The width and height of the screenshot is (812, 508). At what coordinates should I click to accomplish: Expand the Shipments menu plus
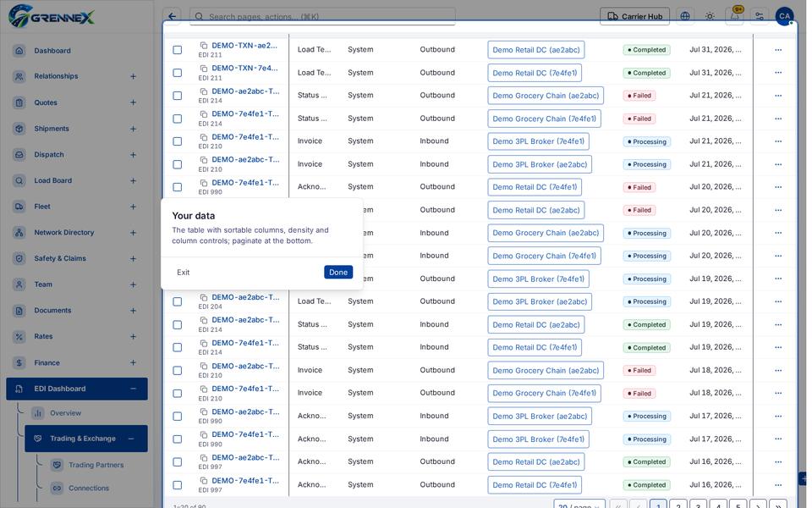[x=133, y=129]
